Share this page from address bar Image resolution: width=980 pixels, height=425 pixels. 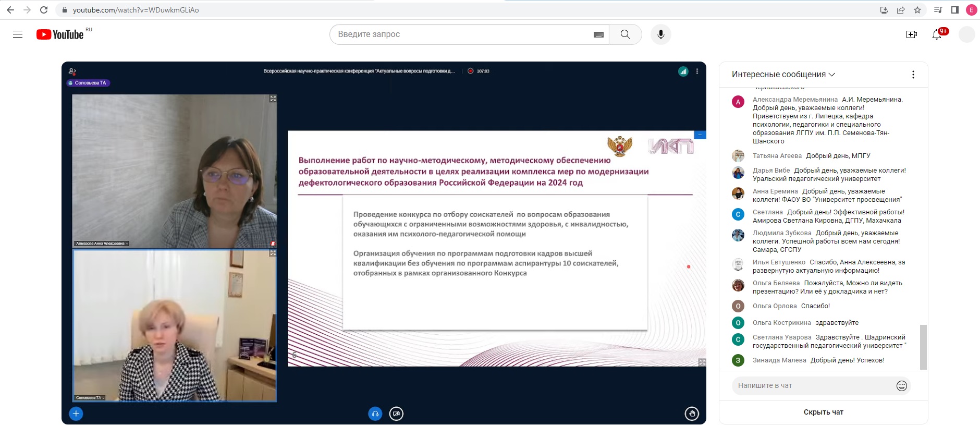pyautogui.click(x=901, y=10)
